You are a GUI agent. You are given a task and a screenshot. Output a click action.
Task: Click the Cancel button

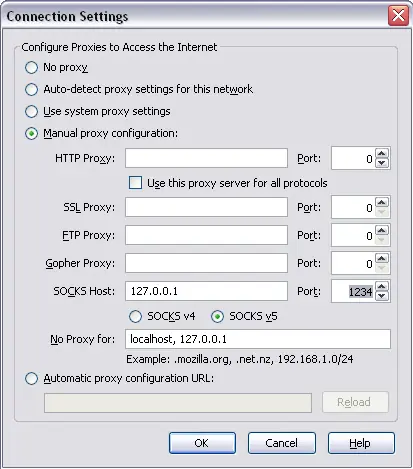(x=282, y=443)
